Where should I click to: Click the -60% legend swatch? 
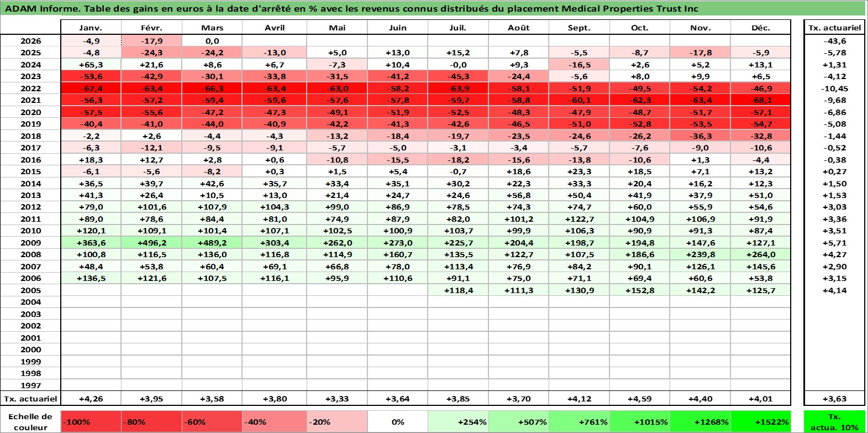click(x=212, y=421)
